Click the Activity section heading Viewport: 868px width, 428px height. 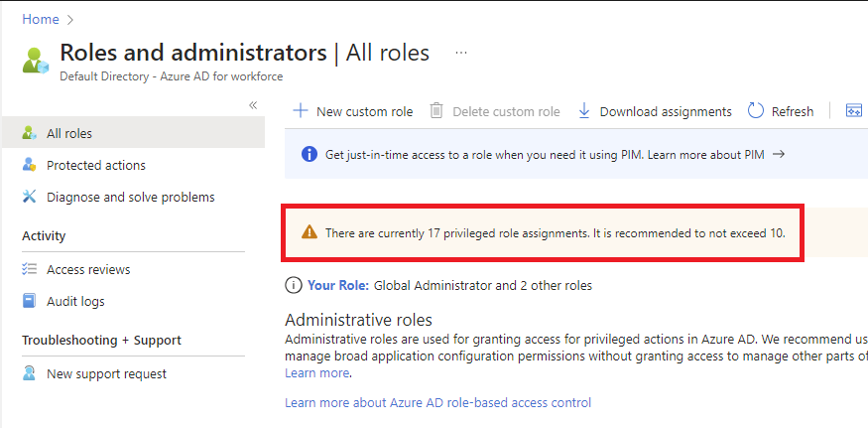(x=44, y=236)
